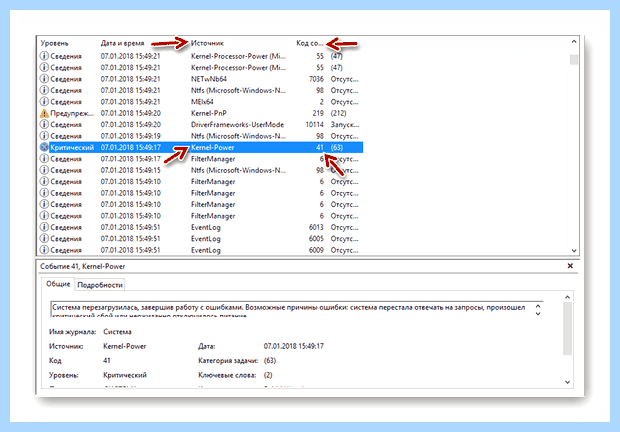Select the NETwNb64 source cell
The width and height of the screenshot is (620, 432).
(x=209, y=79)
